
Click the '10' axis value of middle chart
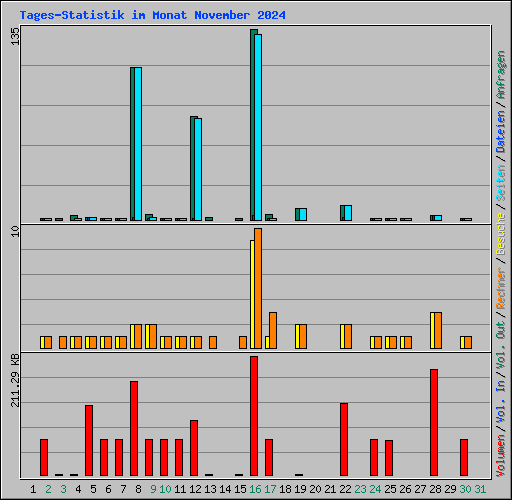pos(15,232)
